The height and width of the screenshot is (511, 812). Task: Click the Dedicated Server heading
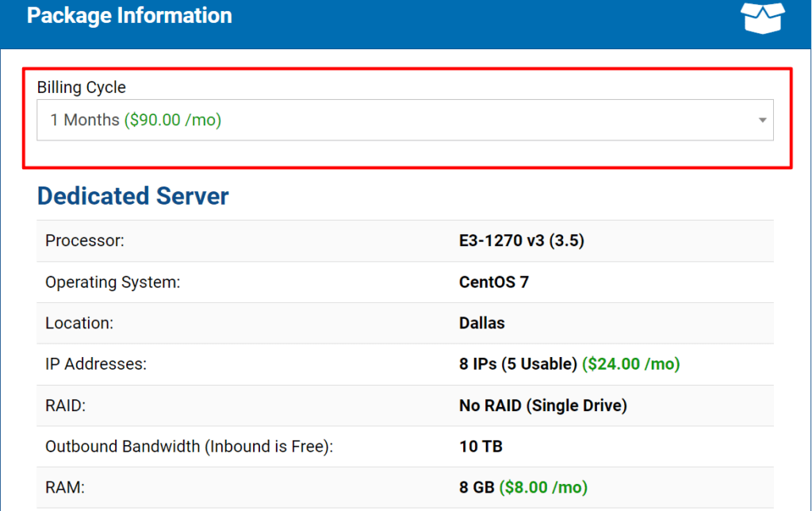coord(133,196)
